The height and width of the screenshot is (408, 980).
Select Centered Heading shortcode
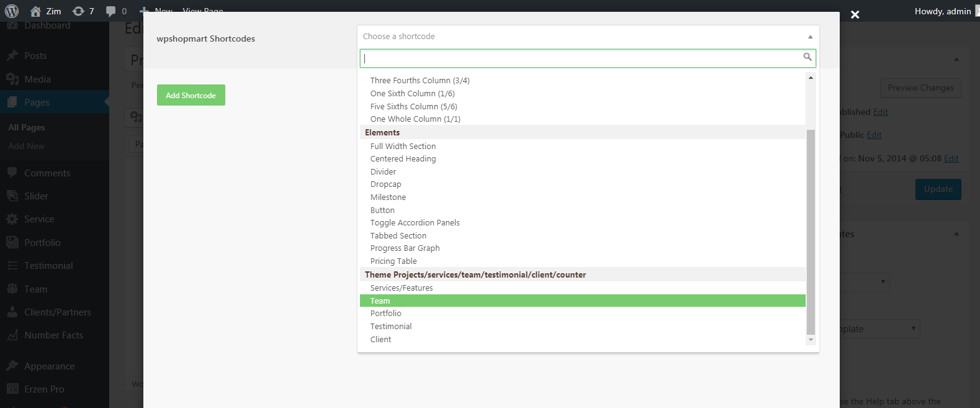click(x=583, y=159)
